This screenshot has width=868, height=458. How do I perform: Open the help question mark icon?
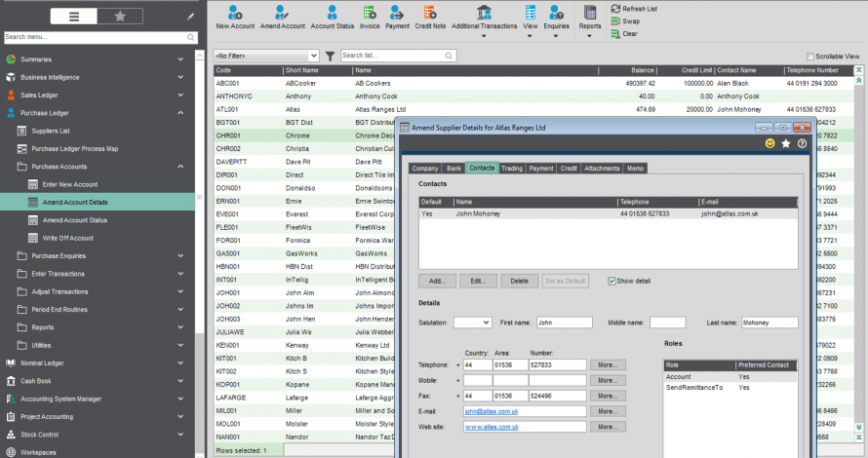point(802,143)
